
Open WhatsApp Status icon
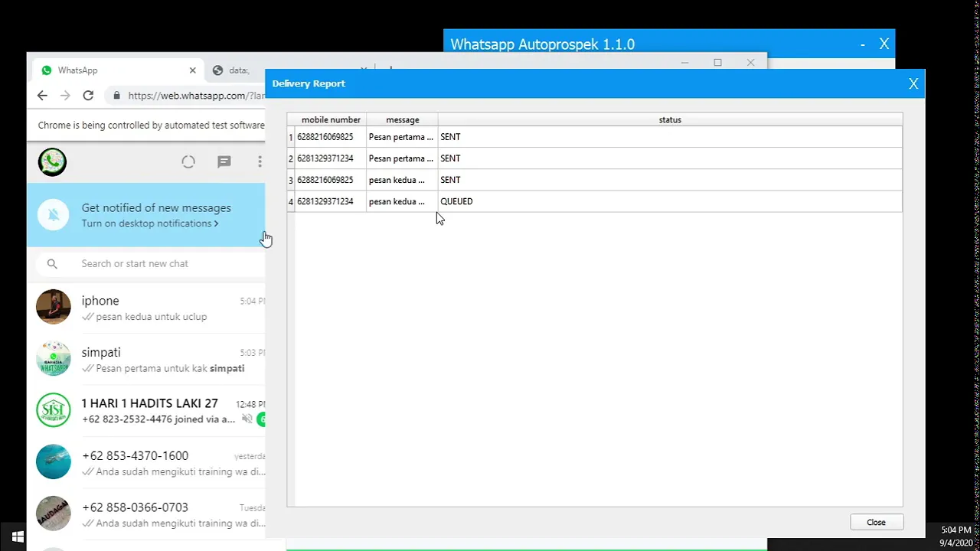(x=188, y=161)
